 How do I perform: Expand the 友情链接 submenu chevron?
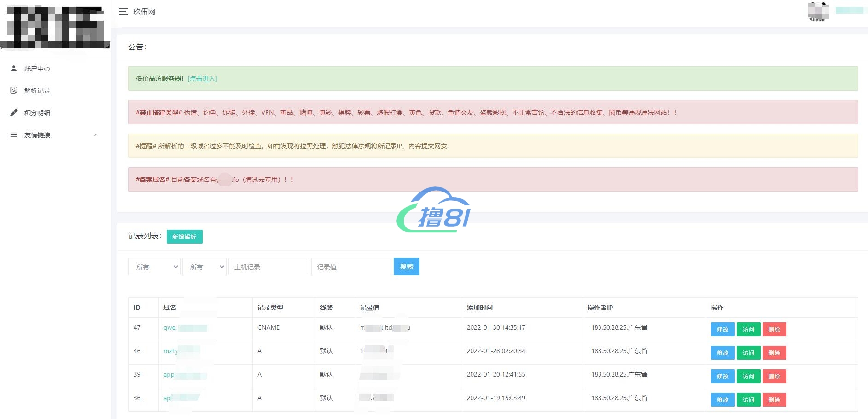click(x=95, y=135)
